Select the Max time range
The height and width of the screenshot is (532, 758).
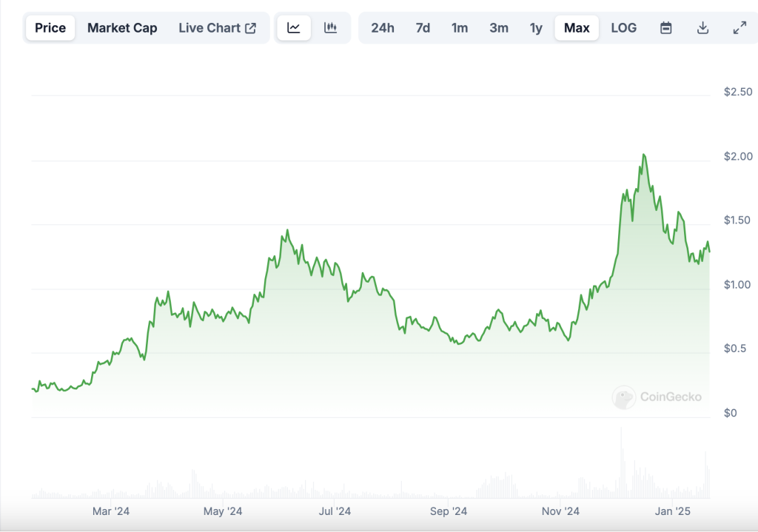coord(577,28)
